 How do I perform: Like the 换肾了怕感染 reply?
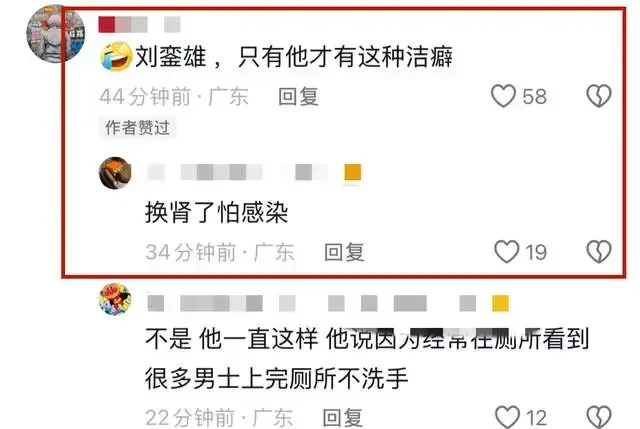pos(507,251)
